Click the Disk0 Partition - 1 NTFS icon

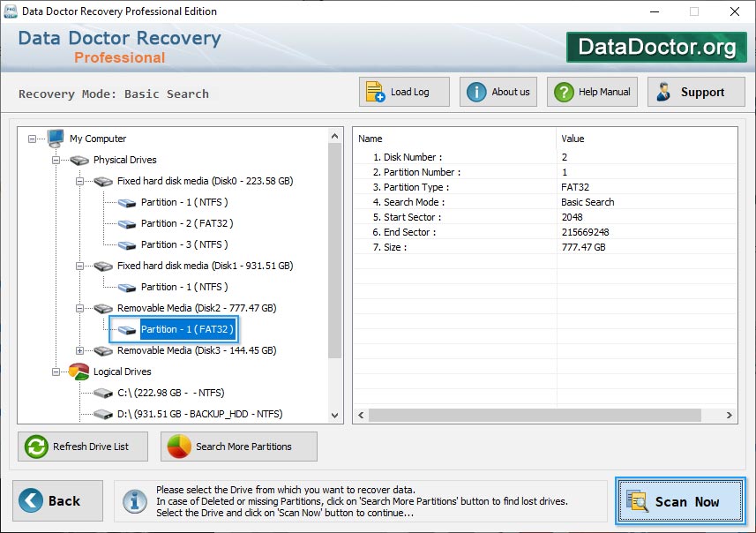[x=127, y=203]
